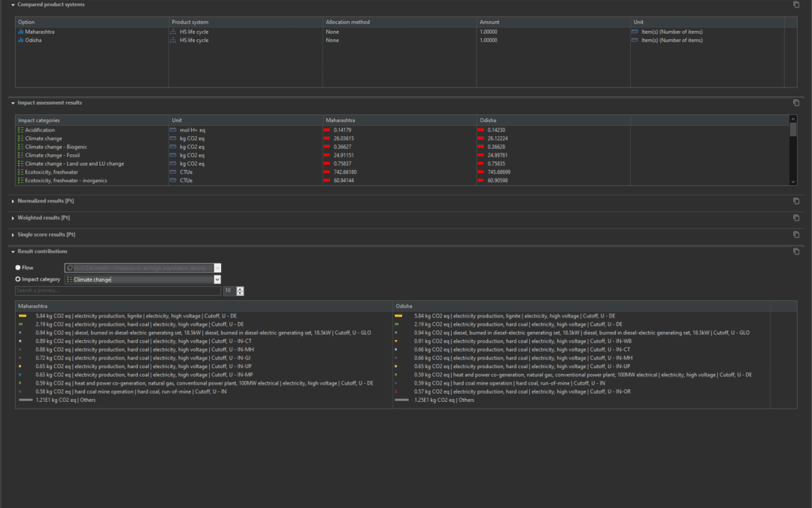Select Odisha's diesel generating set row

[581, 333]
